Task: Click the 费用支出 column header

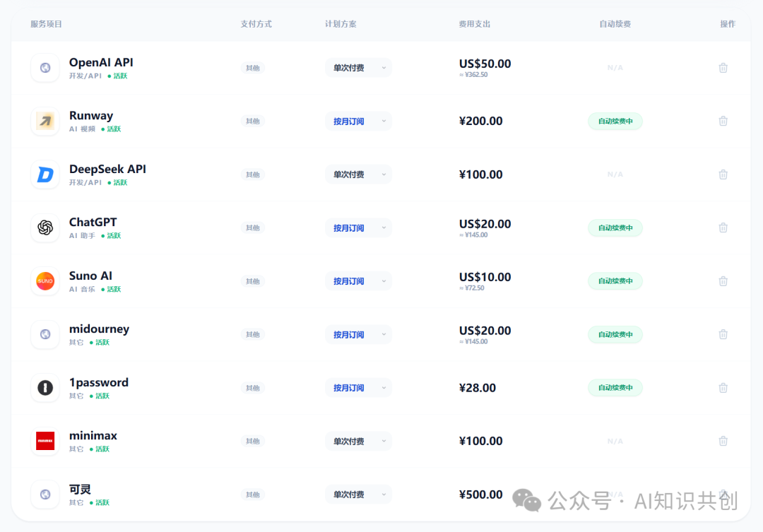Action: pyautogui.click(x=475, y=24)
